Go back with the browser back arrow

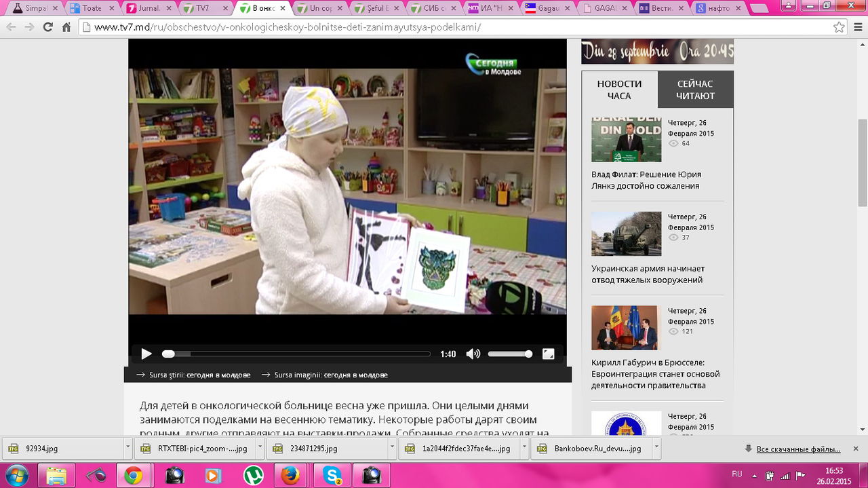coord(11,27)
